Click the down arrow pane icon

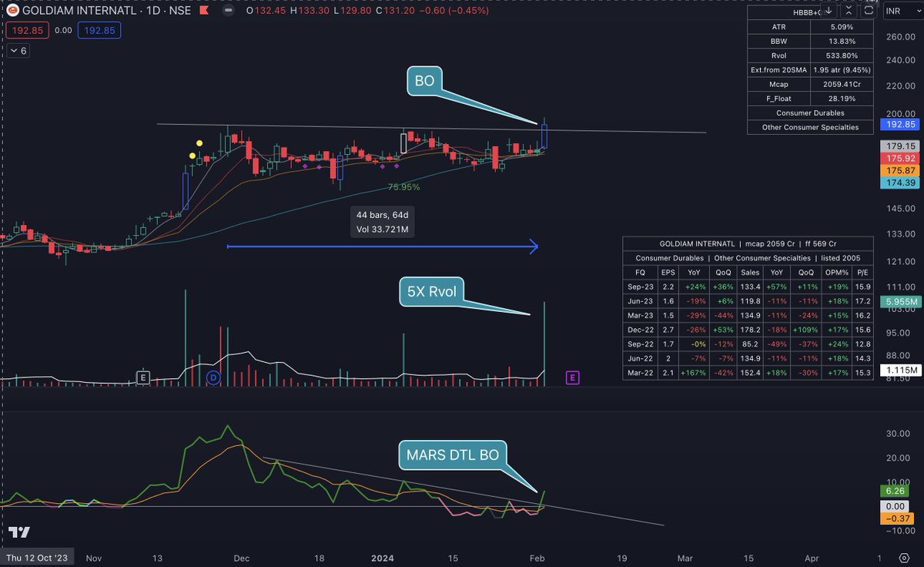tap(827, 11)
